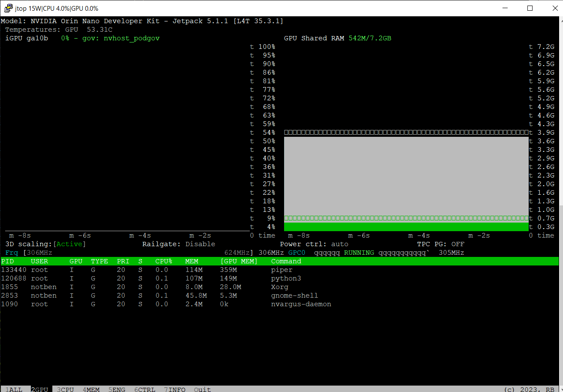Maximize the jtop PuTTY window
The image size is (563, 392).
coord(530,8)
